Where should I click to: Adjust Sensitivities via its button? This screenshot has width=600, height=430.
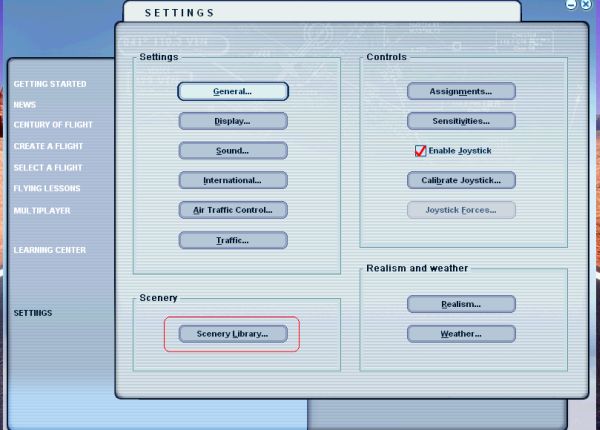(461, 121)
